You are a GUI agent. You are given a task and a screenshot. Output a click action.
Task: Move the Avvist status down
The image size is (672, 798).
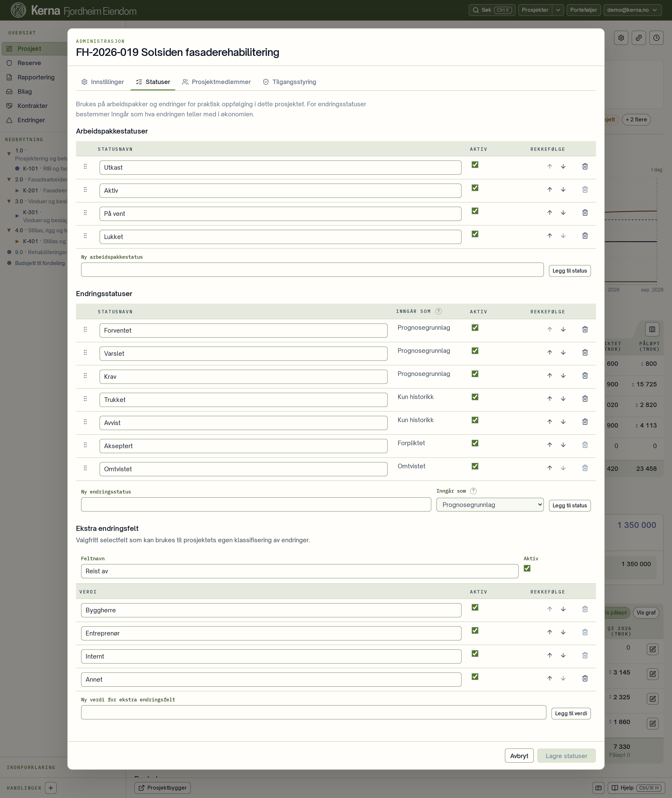[563, 422]
